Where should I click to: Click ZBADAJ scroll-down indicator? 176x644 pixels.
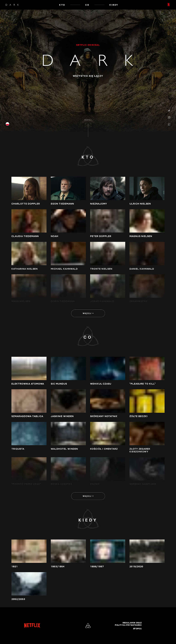click(x=88, y=120)
